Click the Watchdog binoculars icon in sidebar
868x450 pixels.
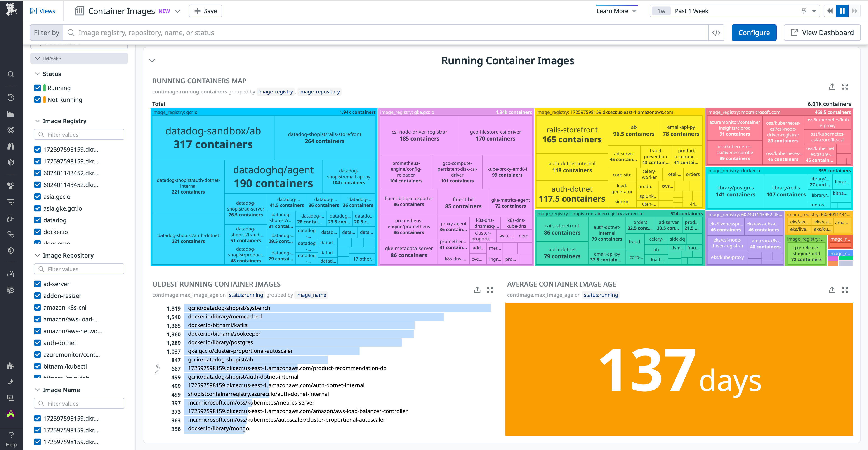(11, 146)
